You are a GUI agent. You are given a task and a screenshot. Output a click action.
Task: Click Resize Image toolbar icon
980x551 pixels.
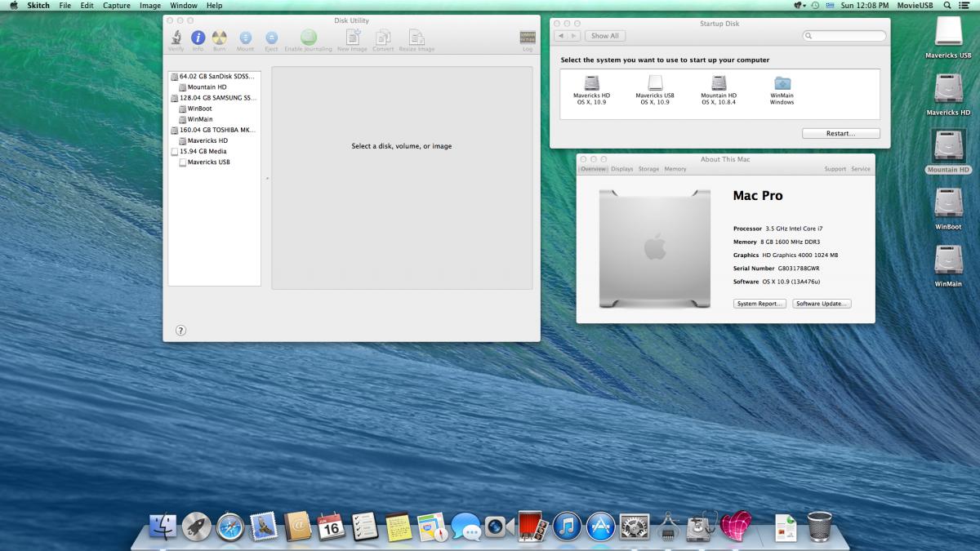416,39
